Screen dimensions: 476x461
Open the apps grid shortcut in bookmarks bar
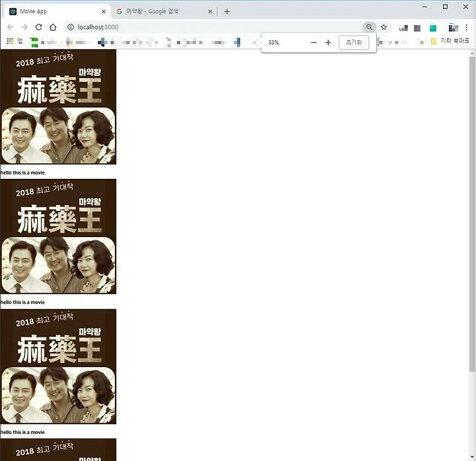click(x=10, y=41)
